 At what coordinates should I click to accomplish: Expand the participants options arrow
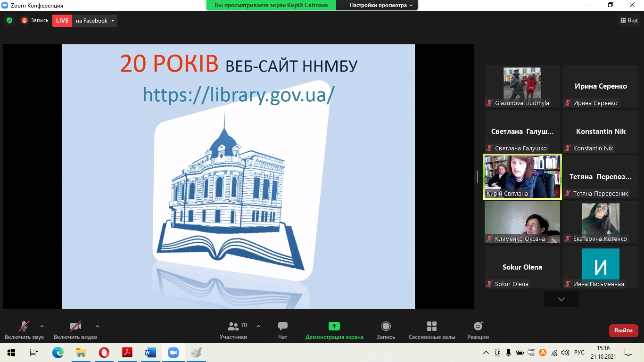[x=258, y=326]
